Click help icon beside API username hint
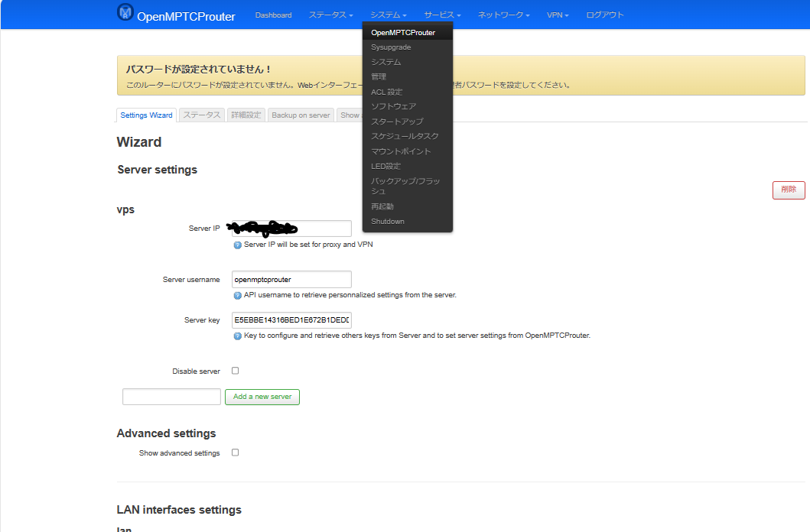810x532 pixels. (x=238, y=296)
